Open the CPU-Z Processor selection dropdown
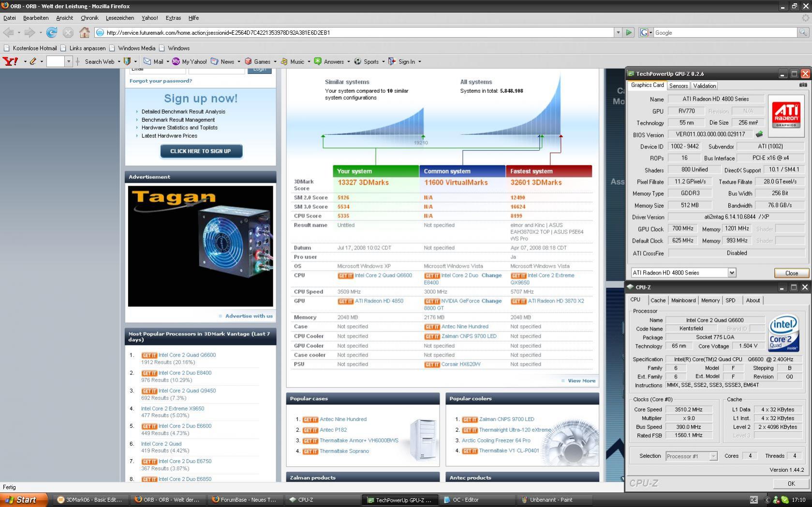The width and height of the screenshot is (812, 507). pos(713,456)
